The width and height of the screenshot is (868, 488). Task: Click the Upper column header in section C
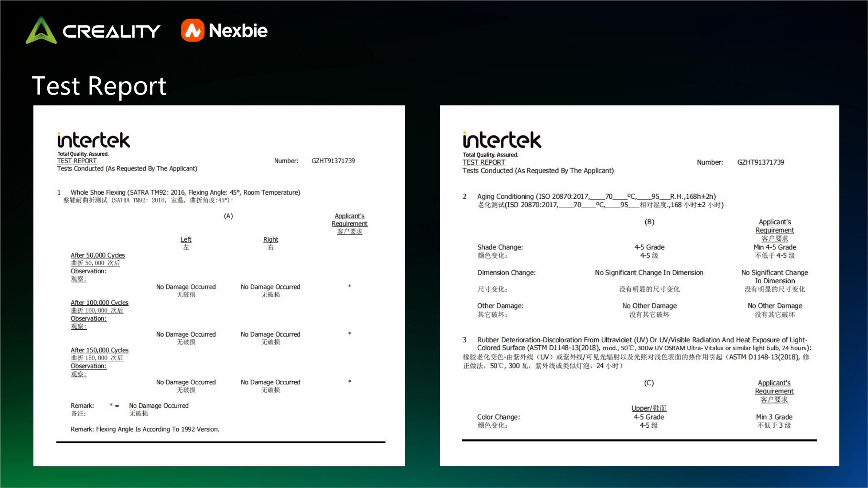click(x=648, y=408)
